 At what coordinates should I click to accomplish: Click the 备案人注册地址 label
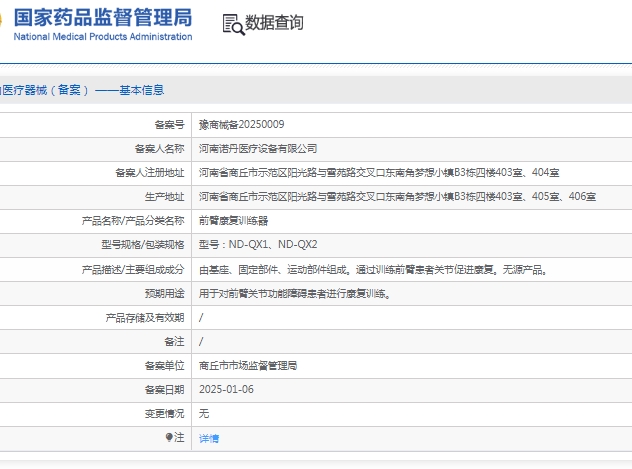coord(150,172)
